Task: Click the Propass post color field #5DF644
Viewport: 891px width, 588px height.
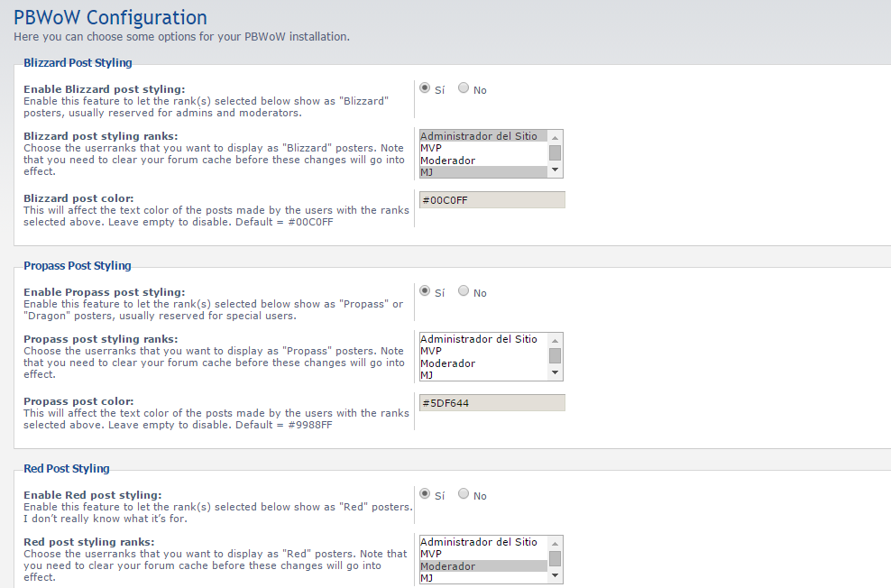Action: pos(492,403)
